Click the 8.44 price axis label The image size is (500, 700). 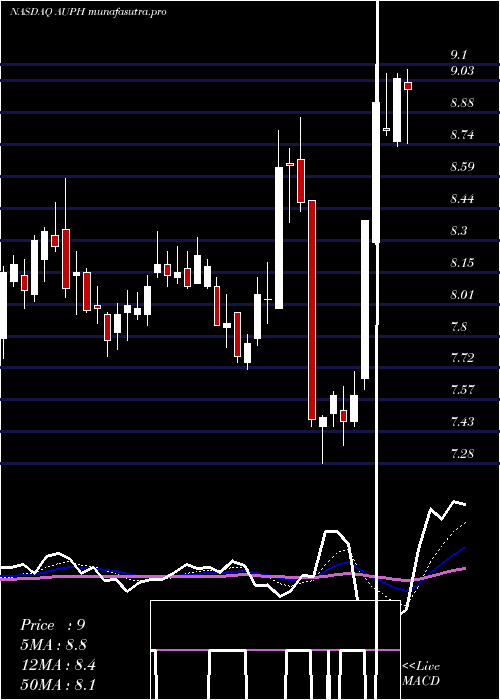tap(462, 198)
